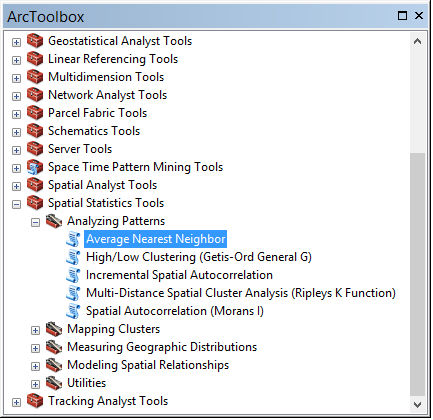Expand the Tracking Analyst Tools toolbox
The height and width of the screenshot is (420, 433).
click(16, 402)
